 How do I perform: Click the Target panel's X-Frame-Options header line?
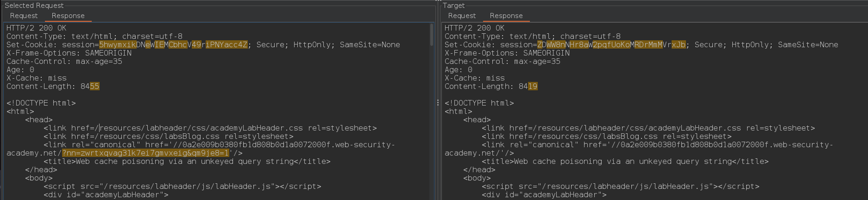[507, 53]
